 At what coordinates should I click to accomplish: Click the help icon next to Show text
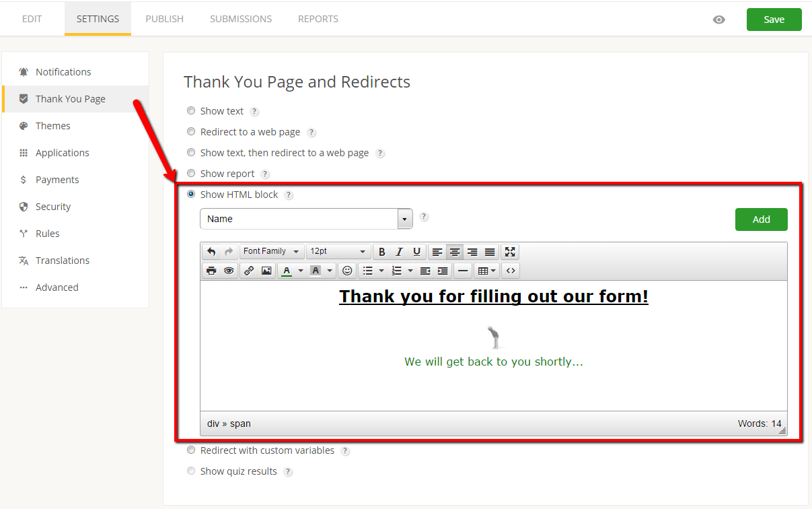point(254,112)
